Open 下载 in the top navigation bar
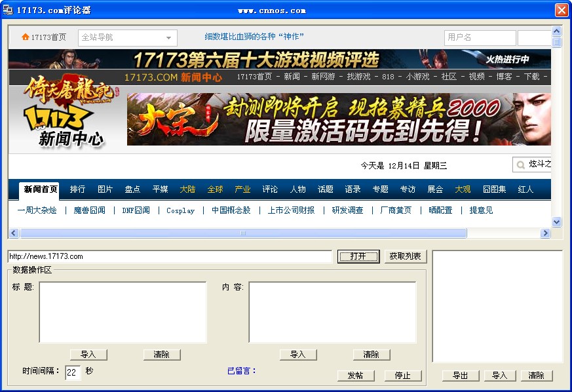 pos(531,77)
